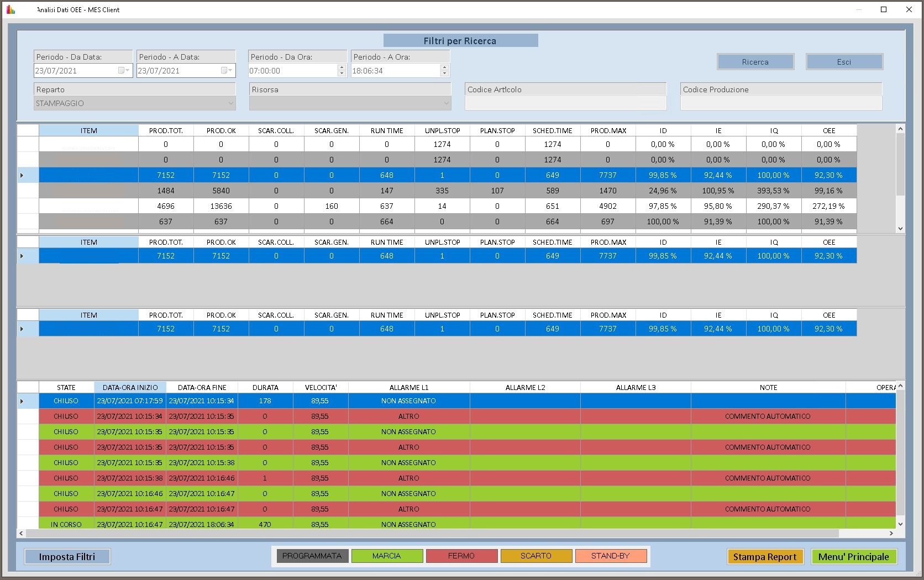Click the 7737 PROD.MAX cell in first table
Image resolution: width=924 pixels, height=580 pixels.
tap(608, 175)
